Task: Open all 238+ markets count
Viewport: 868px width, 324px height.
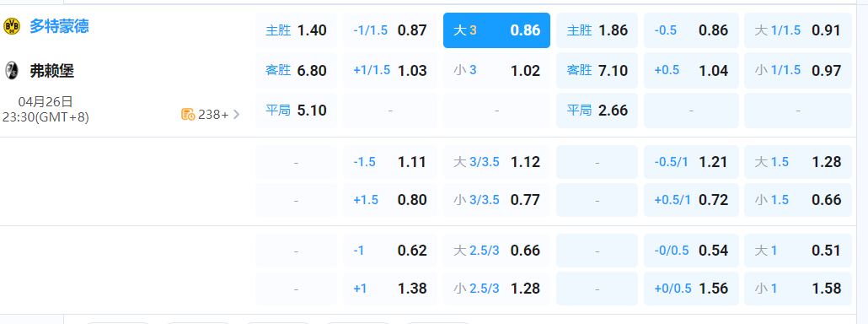Action: point(213,115)
